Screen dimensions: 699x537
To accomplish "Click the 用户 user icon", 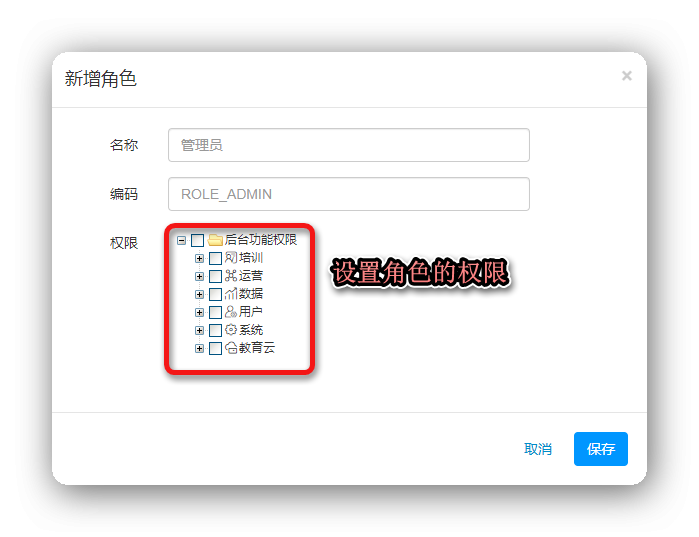I will pos(231,312).
